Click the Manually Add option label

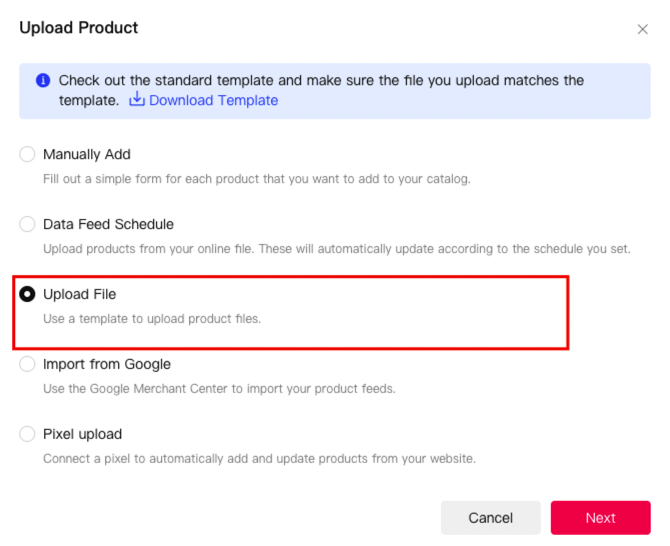tap(87, 154)
